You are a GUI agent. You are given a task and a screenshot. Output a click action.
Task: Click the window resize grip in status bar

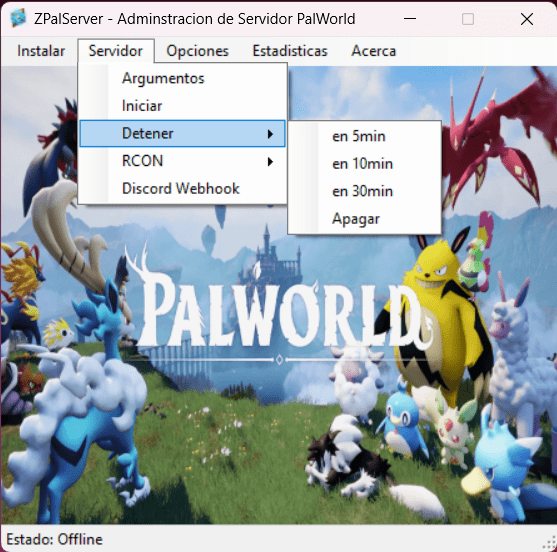click(550, 543)
